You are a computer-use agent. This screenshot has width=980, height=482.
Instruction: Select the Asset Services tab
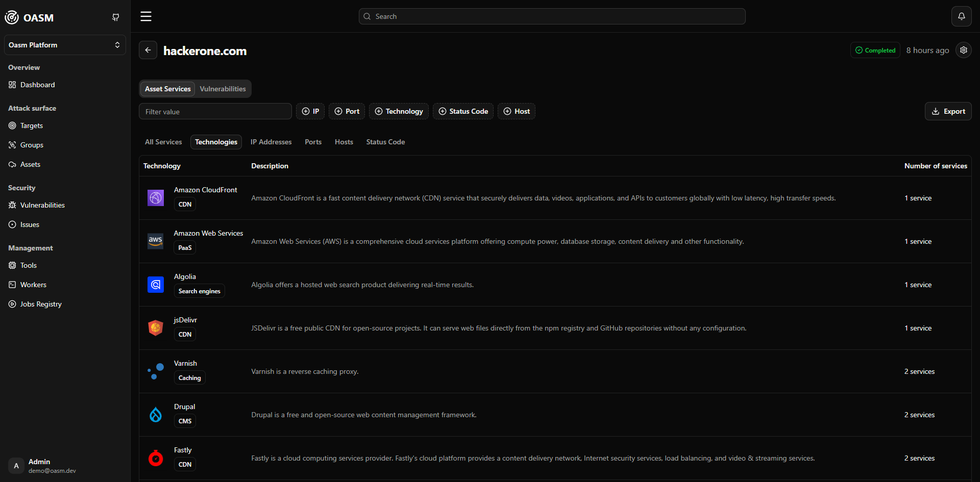[x=167, y=89]
